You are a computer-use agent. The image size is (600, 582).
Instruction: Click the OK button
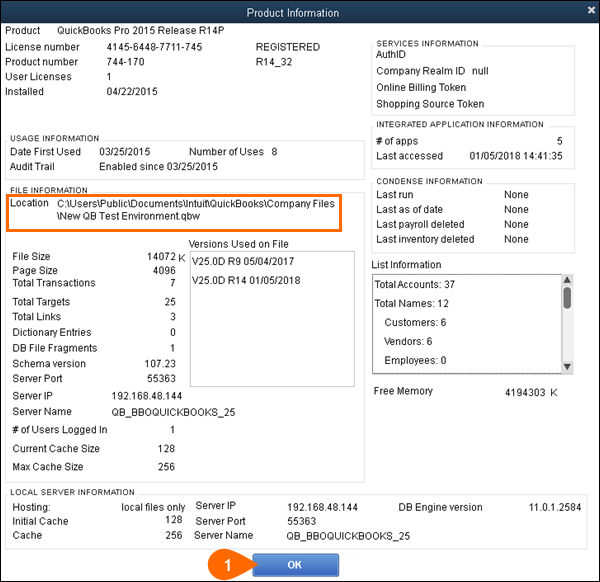click(x=295, y=565)
